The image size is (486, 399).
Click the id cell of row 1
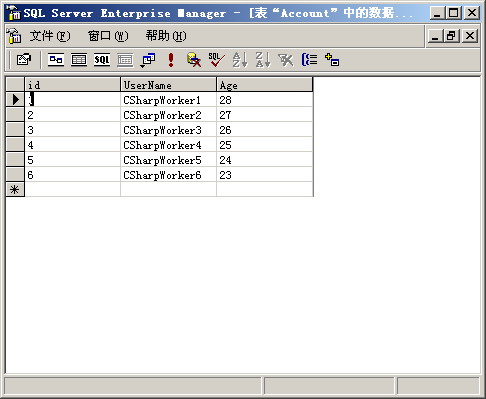click(x=72, y=100)
